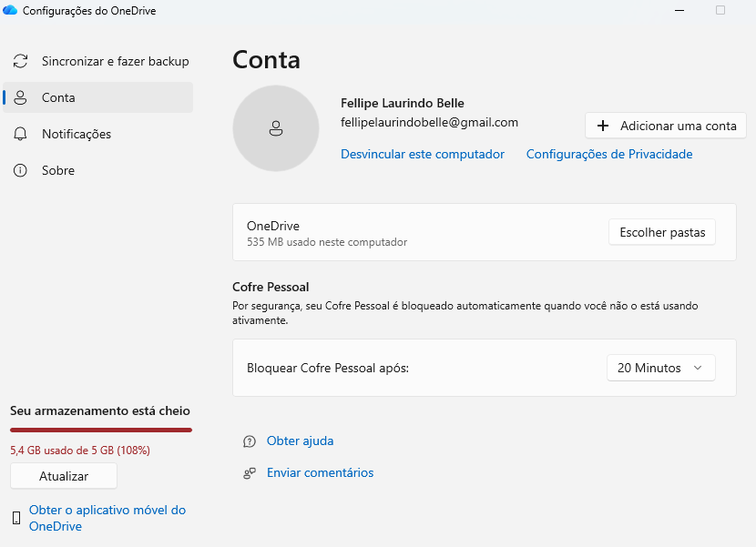Click Adicionar uma conta button
The width and height of the screenshot is (756, 547).
click(x=666, y=126)
